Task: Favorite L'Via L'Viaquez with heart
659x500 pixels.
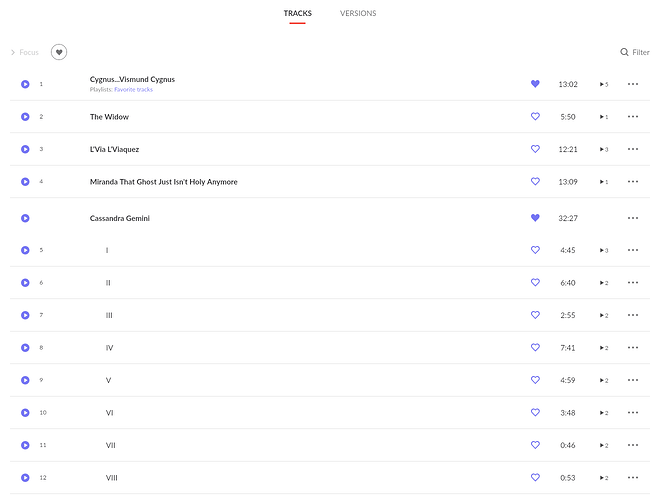Action: click(x=535, y=149)
